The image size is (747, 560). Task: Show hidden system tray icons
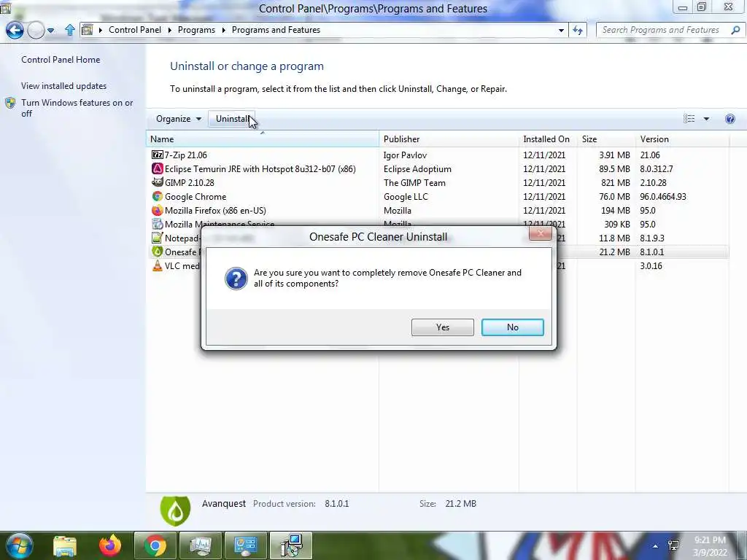(656, 546)
